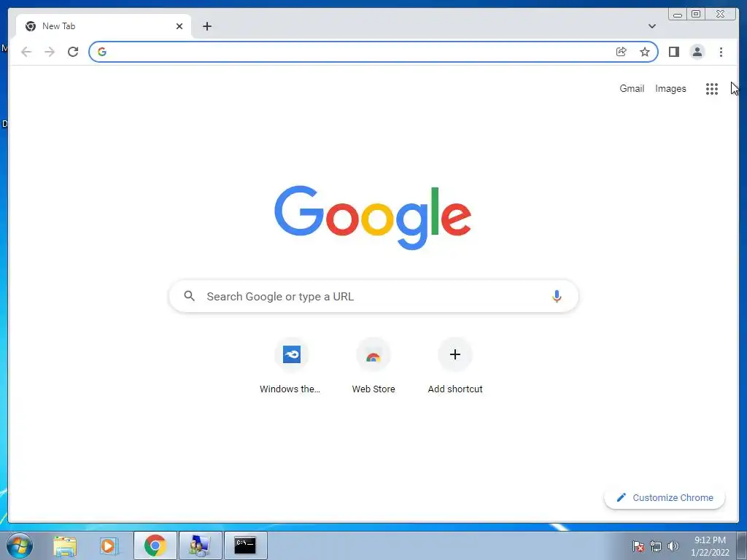
Task: Open the volume speaker tray icon
Action: pos(673,546)
